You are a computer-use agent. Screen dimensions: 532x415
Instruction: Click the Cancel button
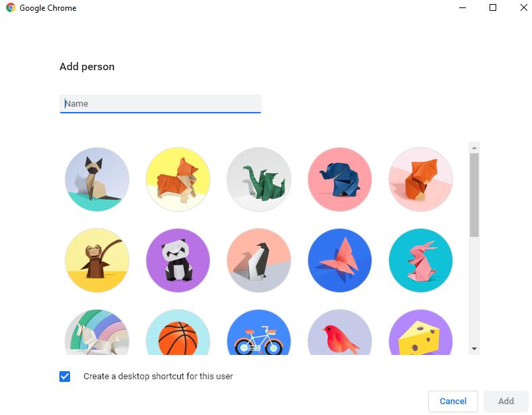(x=453, y=401)
